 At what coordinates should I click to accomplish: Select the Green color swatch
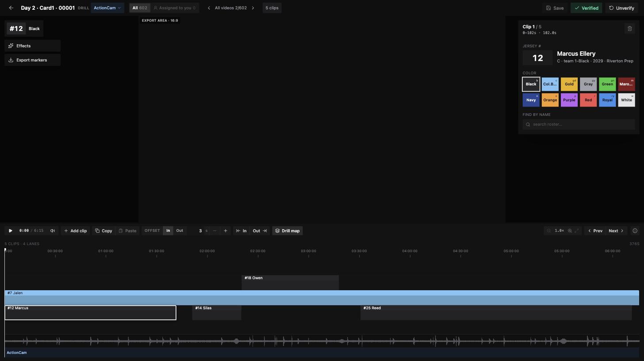pyautogui.click(x=607, y=84)
